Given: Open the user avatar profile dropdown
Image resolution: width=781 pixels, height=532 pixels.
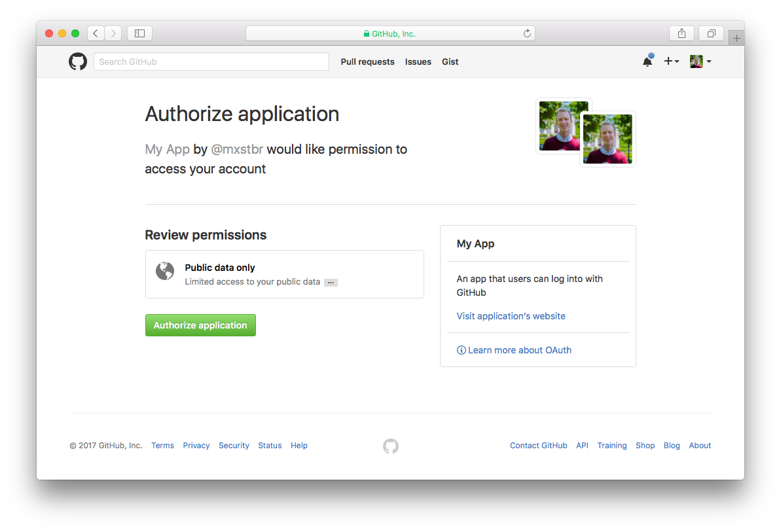Looking at the screenshot, I should click(700, 62).
